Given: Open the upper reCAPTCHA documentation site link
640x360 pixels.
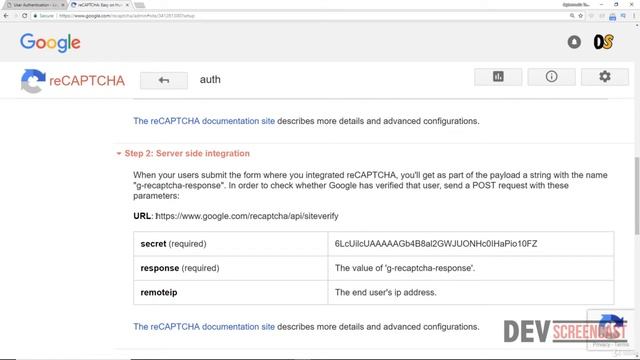Looking at the screenshot, I should [x=204, y=121].
